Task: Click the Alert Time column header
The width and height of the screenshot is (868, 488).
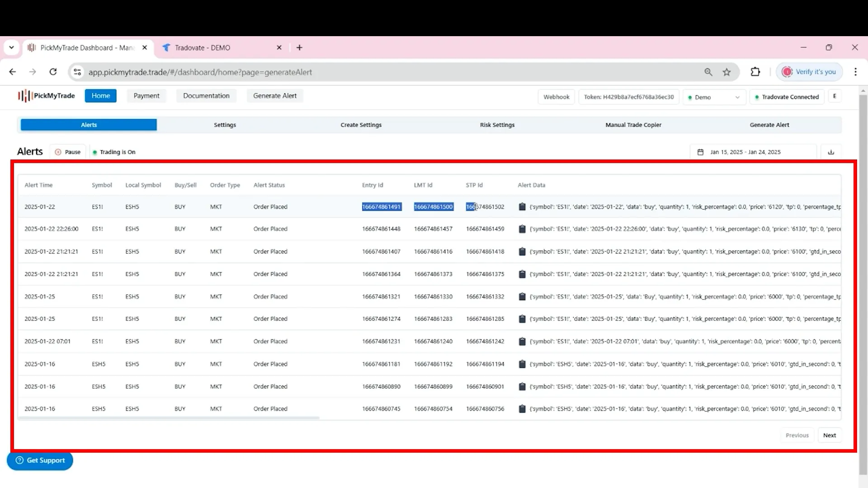Action: coord(38,185)
